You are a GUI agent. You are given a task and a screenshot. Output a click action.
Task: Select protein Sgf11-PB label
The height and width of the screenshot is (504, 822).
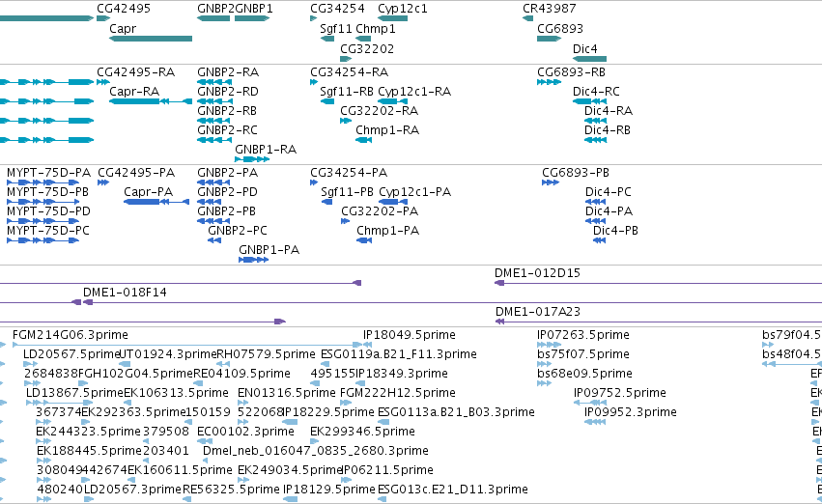tap(347, 192)
